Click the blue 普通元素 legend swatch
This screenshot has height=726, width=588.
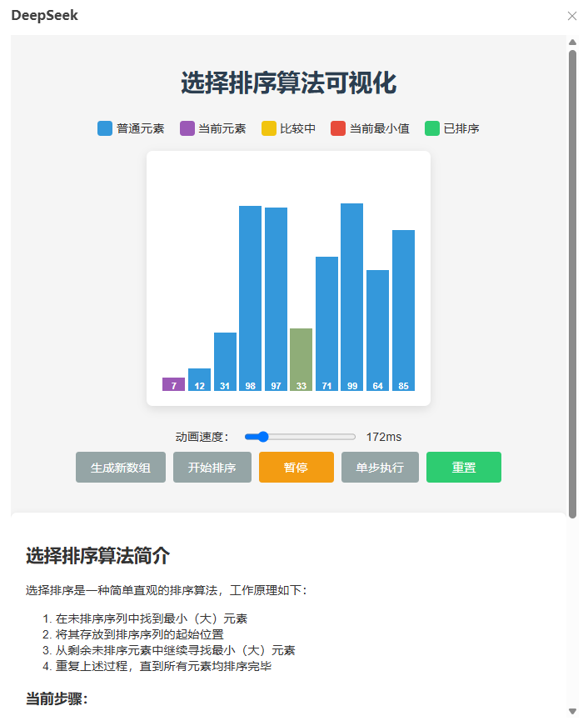click(105, 128)
